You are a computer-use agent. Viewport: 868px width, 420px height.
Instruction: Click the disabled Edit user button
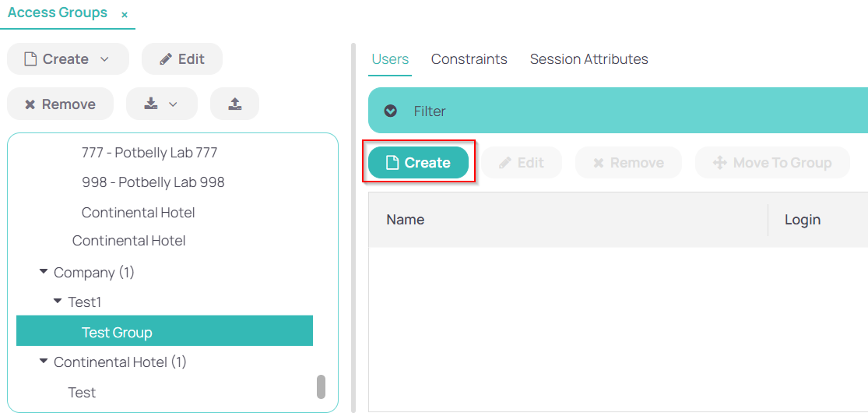(522, 163)
